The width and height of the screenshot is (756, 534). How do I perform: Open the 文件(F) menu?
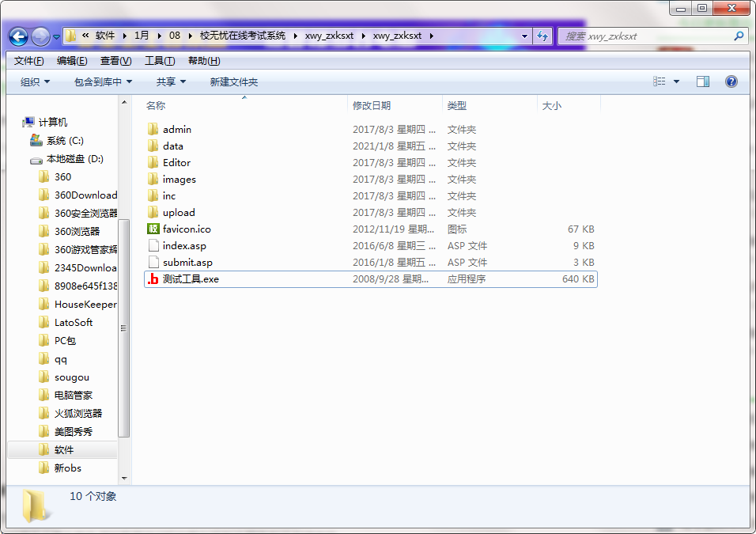29,61
